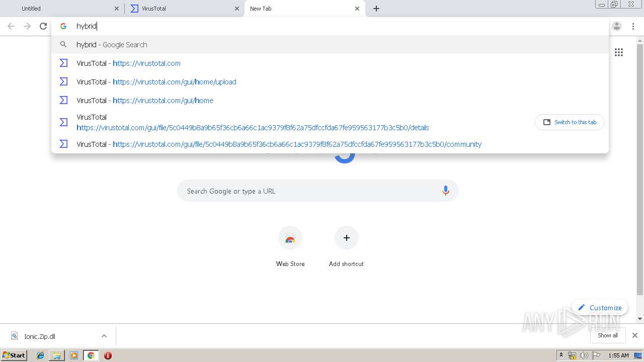
Task: Close the VirusTotal tab
Action: click(237, 9)
